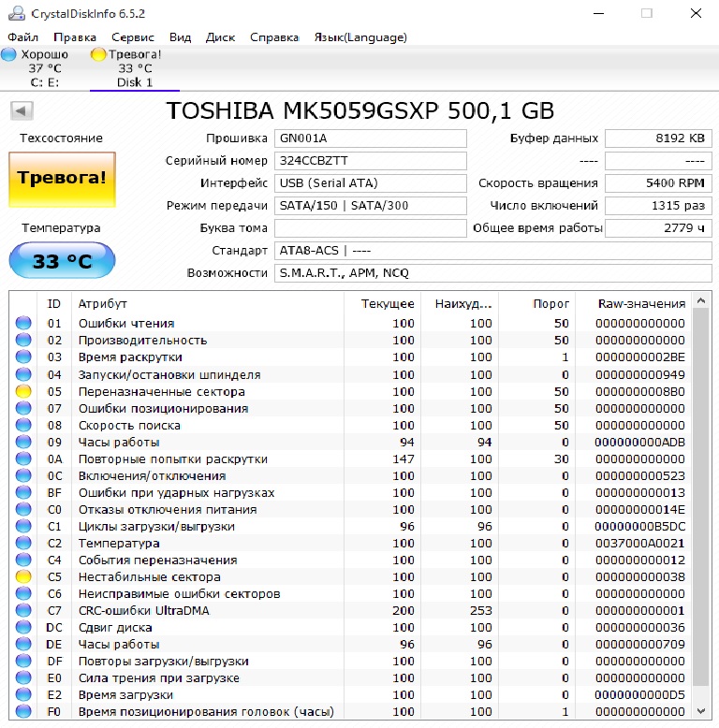Click blue status icon for E2 Время загрузки
719x728 pixels.
tap(23, 695)
